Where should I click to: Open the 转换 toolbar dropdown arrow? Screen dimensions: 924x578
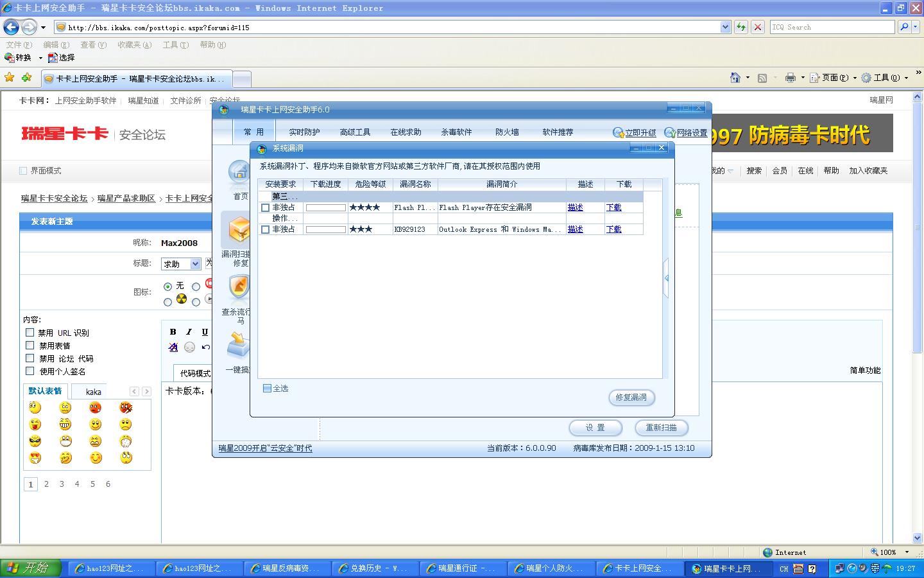click(x=40, y=58)
